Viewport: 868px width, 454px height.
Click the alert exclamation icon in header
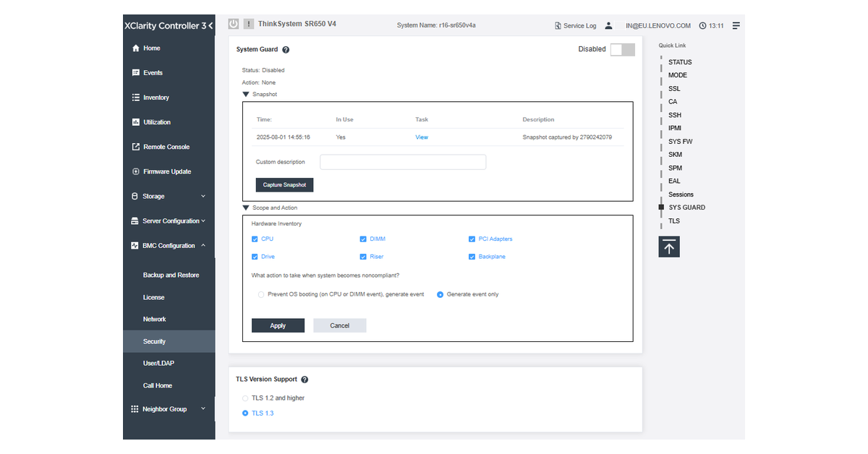point(249,24)
